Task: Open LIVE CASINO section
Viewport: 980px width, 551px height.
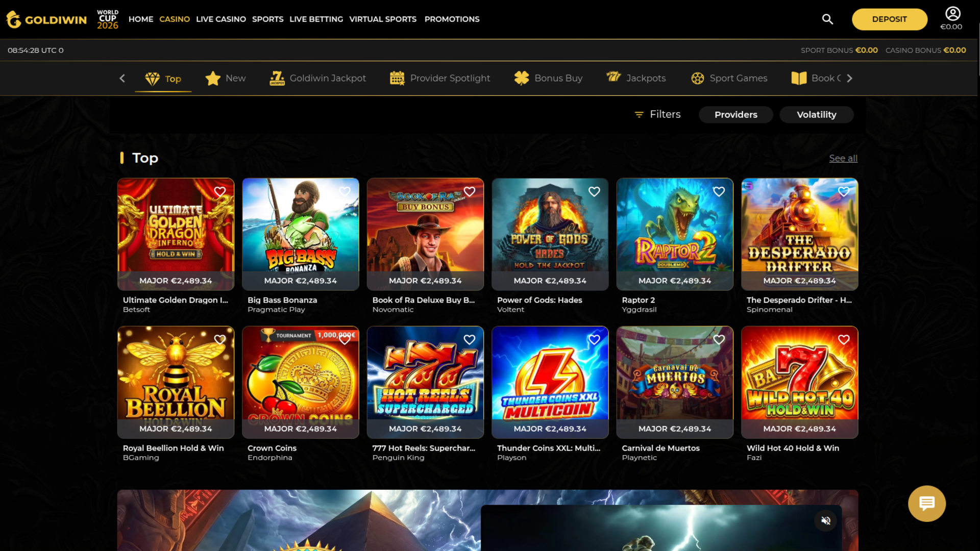Action: 221,19
